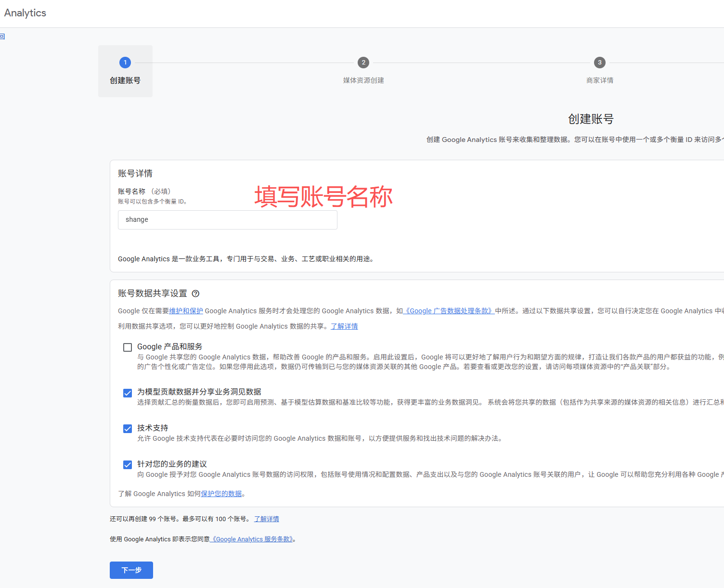The width and height of the screenshot is (724, 588).
Task: Click text 账号可以包含多个衡量 ID
Action: [152, 202]
